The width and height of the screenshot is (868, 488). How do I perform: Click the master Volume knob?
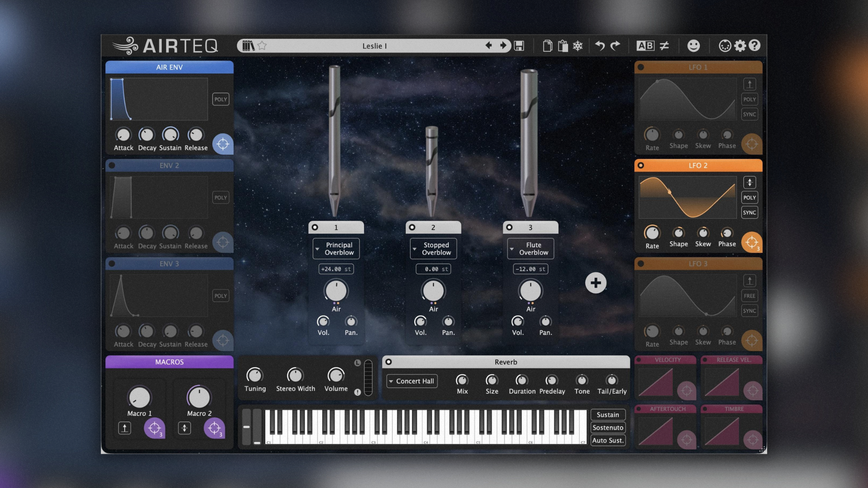[x=336, y=375]
